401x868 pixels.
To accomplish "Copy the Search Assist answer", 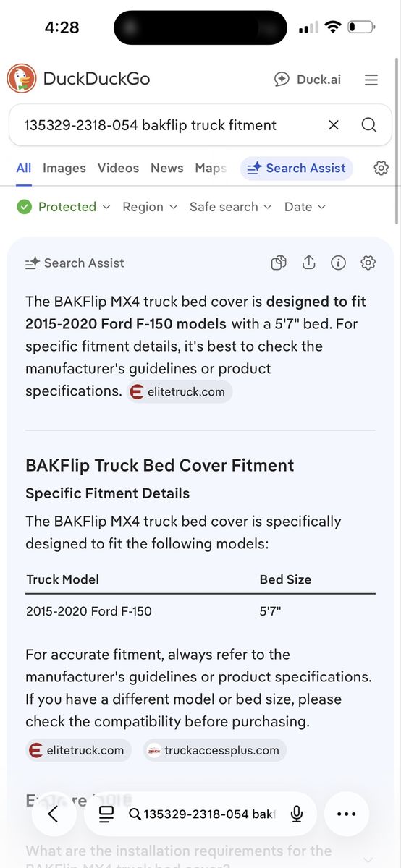I will tap(279, 263).
